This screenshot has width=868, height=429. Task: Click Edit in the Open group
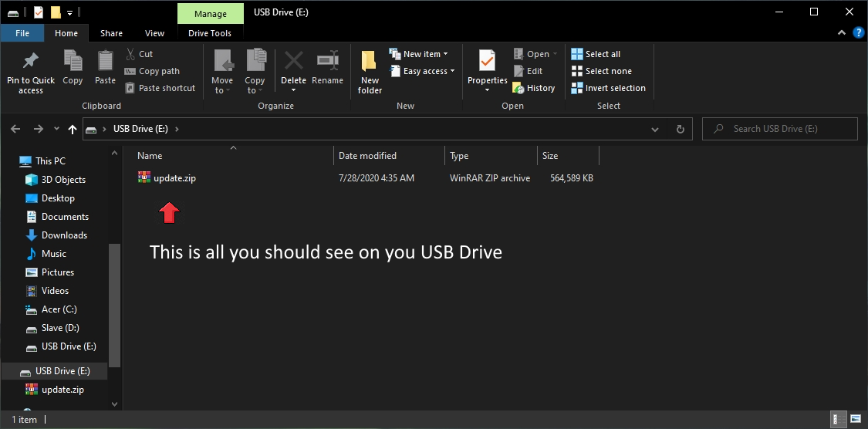pyautogui.click(x=528, y=71)
